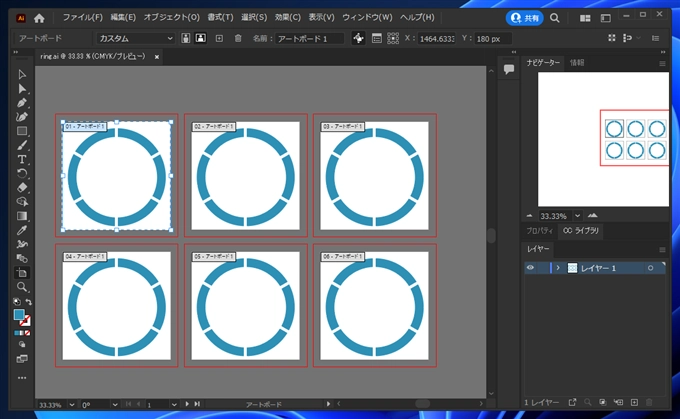
Task: Click the stroke none swatch
Action: (x=25, y=321)
